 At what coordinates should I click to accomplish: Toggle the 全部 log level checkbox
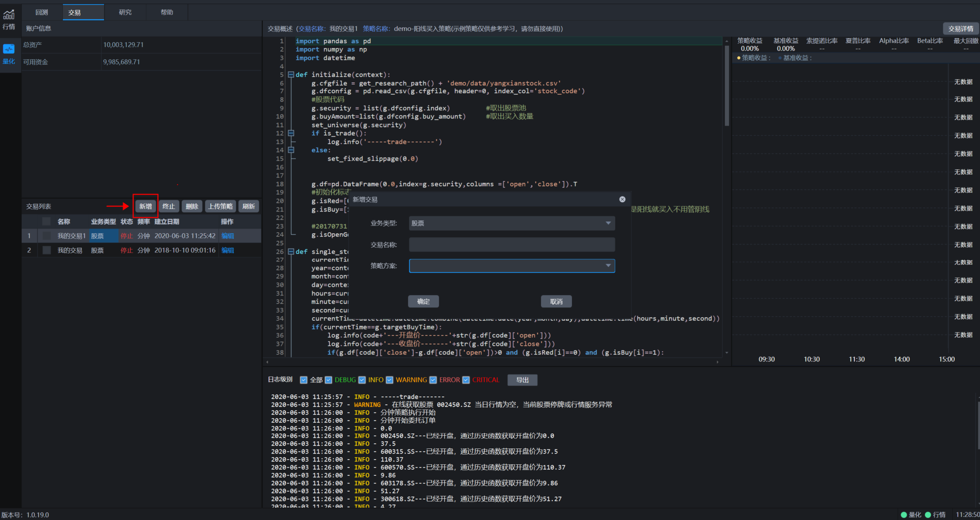pyautogui.click(x=304, y=380)
